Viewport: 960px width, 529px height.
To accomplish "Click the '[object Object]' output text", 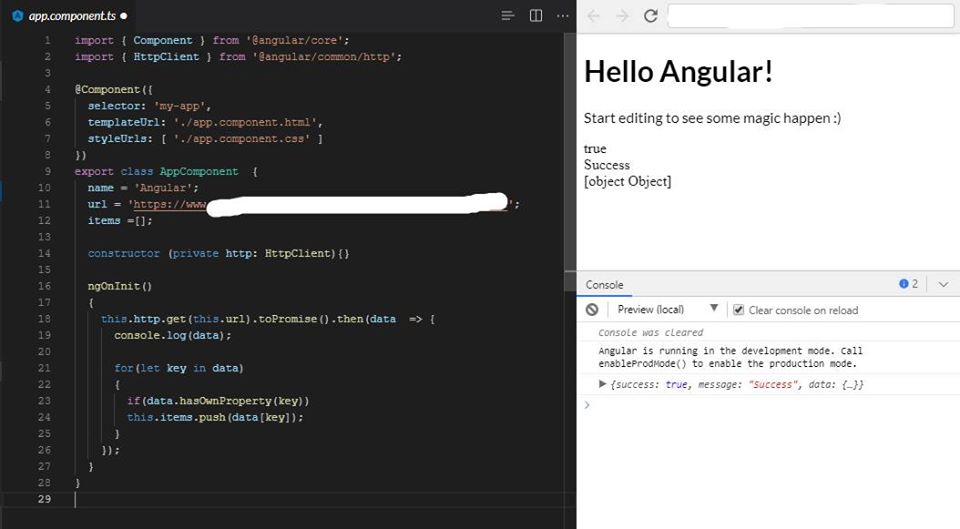I will (628, 181).
